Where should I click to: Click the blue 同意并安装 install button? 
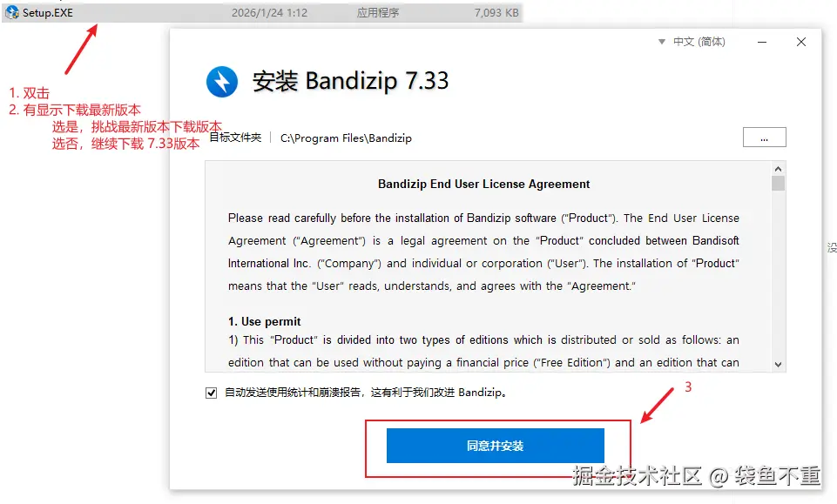tap(496, 446)
